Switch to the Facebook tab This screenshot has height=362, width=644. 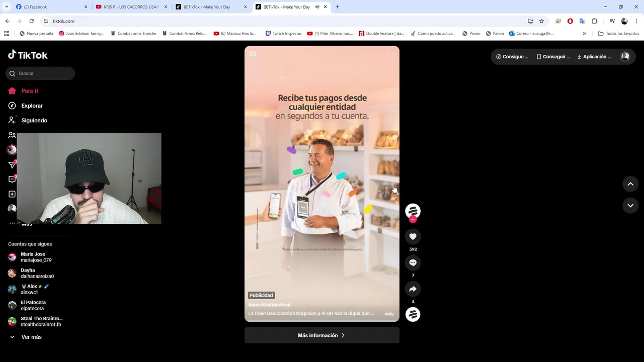[51, 7]
